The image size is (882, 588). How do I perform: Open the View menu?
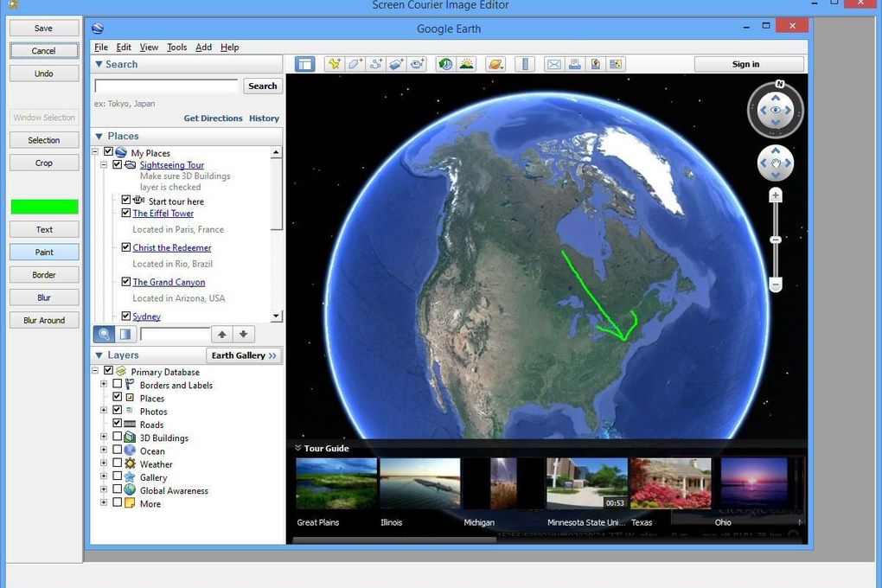pos(149,48)
